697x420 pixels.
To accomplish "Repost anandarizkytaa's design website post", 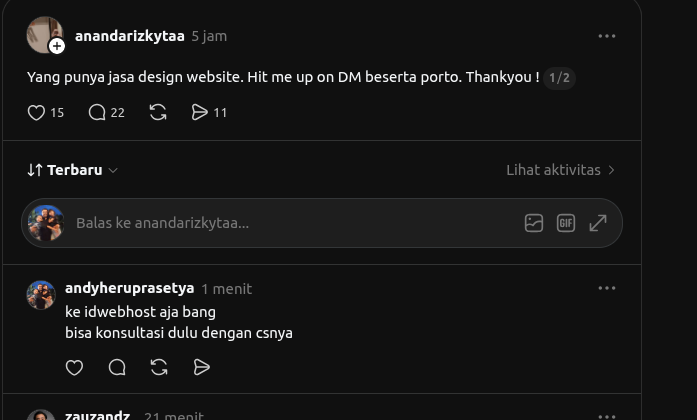I will (158, 112).
